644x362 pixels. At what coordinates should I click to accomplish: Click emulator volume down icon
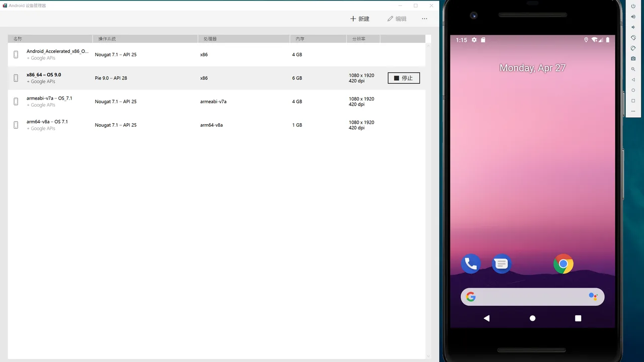[633, 27]
